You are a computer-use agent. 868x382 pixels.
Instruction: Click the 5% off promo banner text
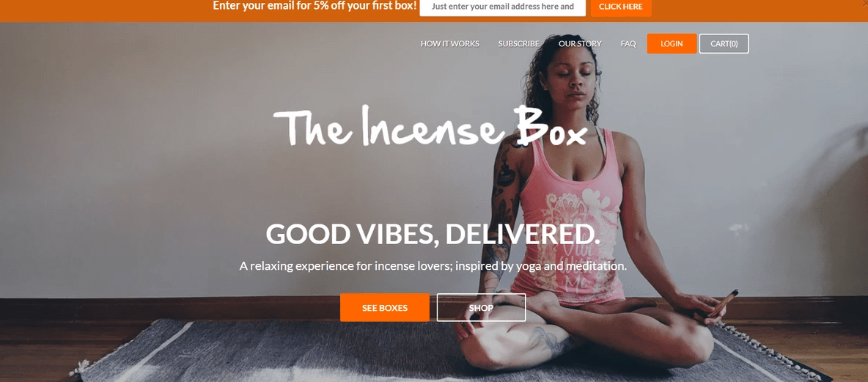pos(315,6)
